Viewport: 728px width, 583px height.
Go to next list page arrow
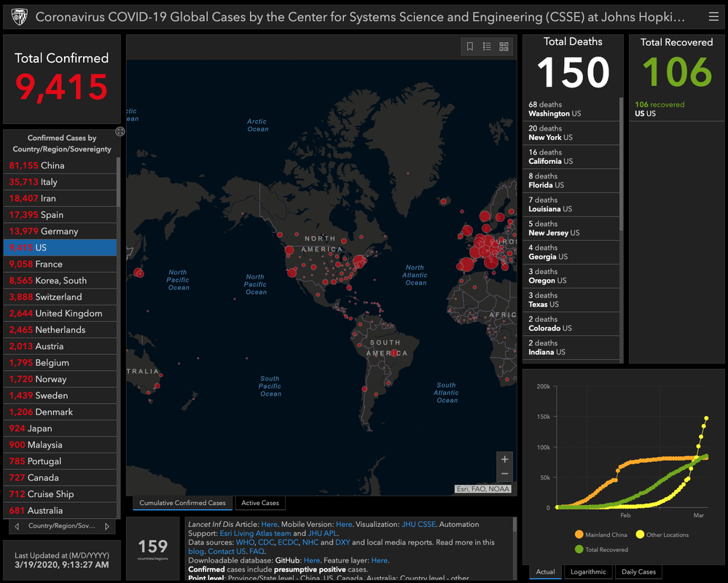(107, 526)
